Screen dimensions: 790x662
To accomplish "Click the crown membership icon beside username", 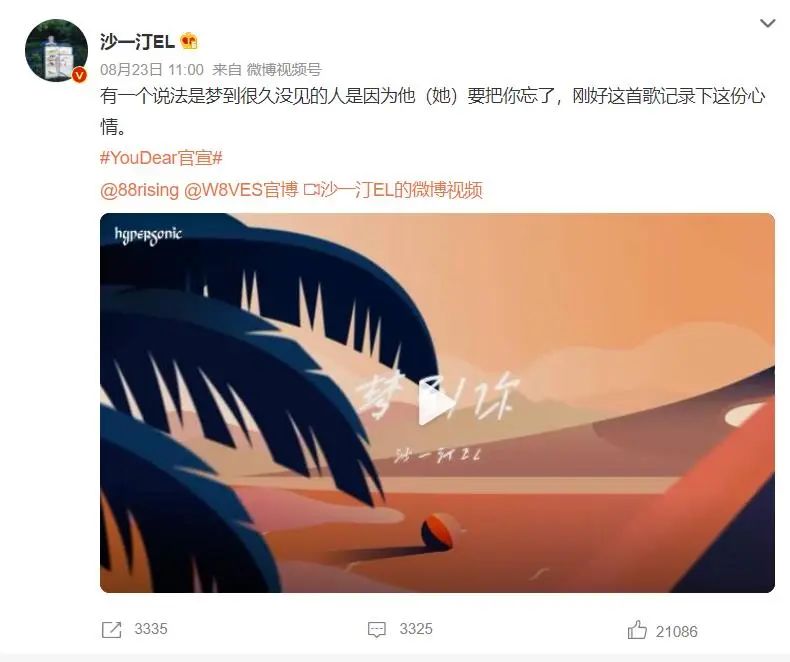I will 189,41.
